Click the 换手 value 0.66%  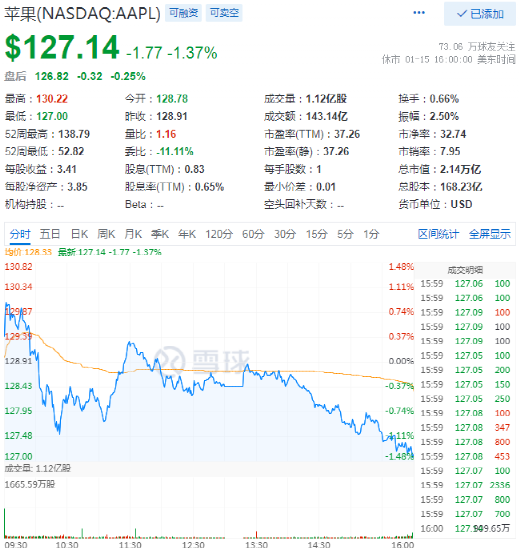[x=444, y=99]
